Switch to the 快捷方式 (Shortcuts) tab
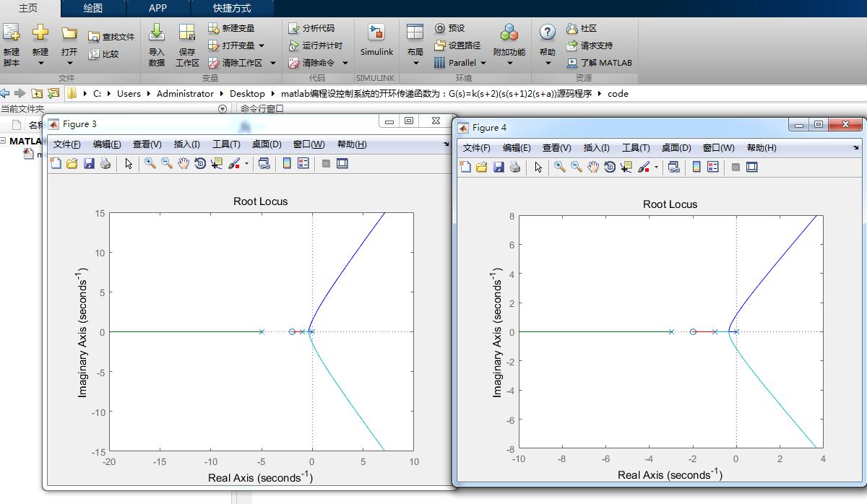The height and width of the screenshot is (504, 867). coord(232,8)
